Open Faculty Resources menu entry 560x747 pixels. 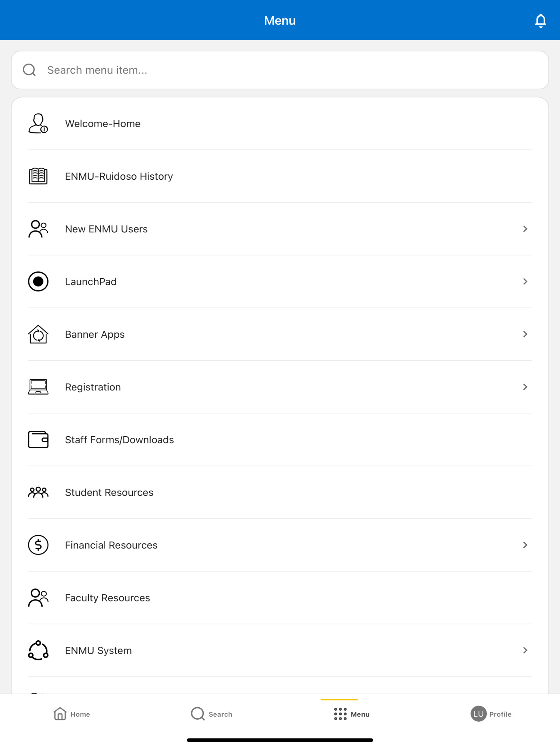click(280, 597)
